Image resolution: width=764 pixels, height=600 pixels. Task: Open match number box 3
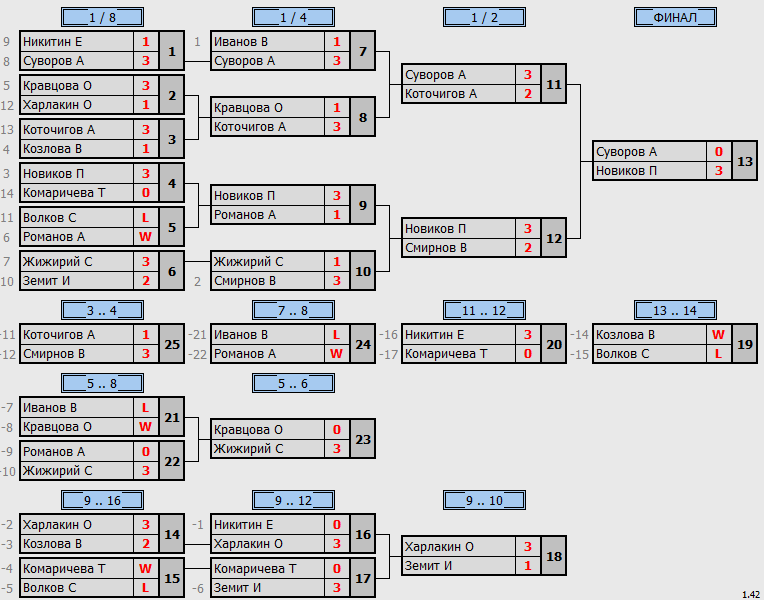click(x=172, y=139)
